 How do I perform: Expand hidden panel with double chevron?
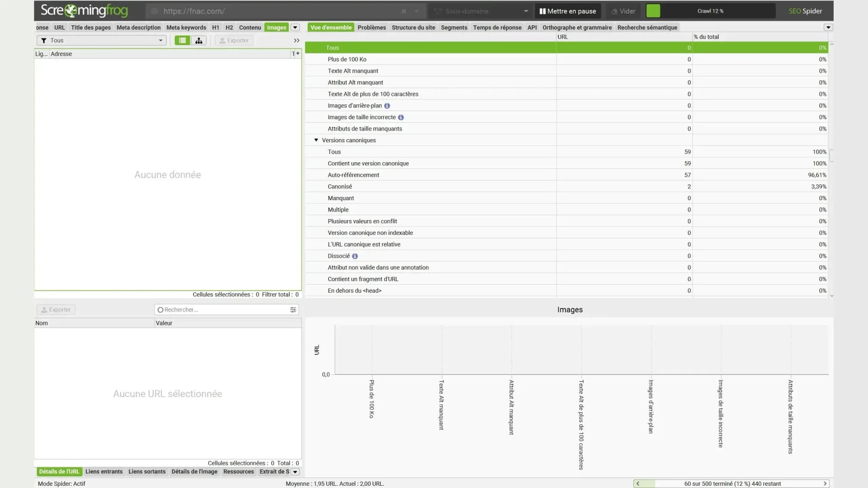297,40
